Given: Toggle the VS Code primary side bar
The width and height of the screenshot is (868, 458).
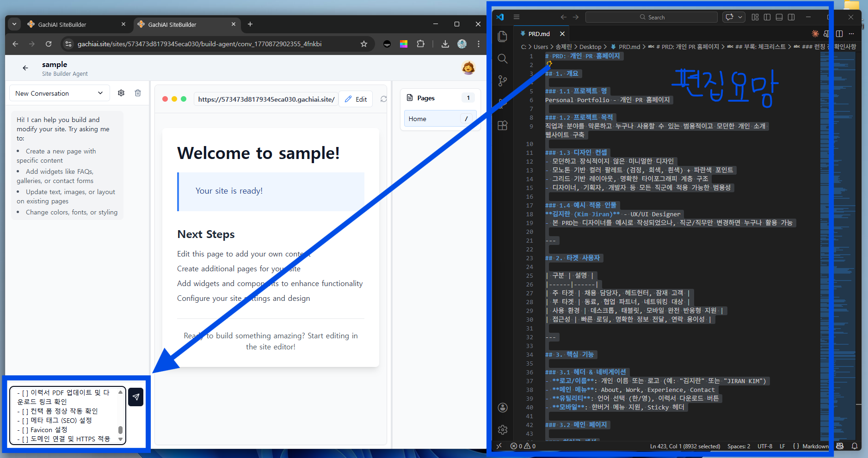Looking at the screenshot, I should (767, 17).
